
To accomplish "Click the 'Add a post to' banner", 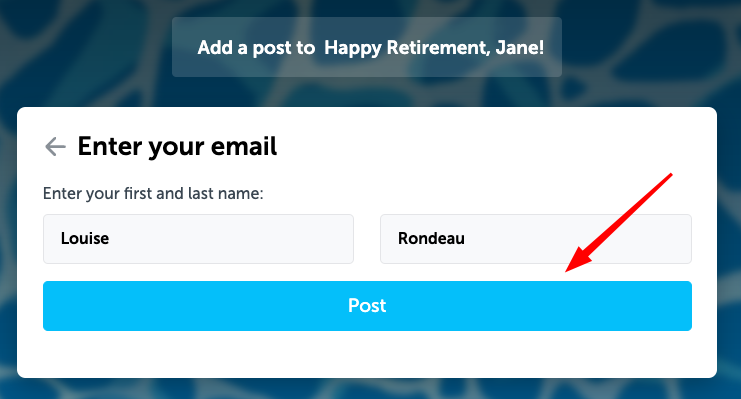I will pyautogui.click(x=367, y=47).
